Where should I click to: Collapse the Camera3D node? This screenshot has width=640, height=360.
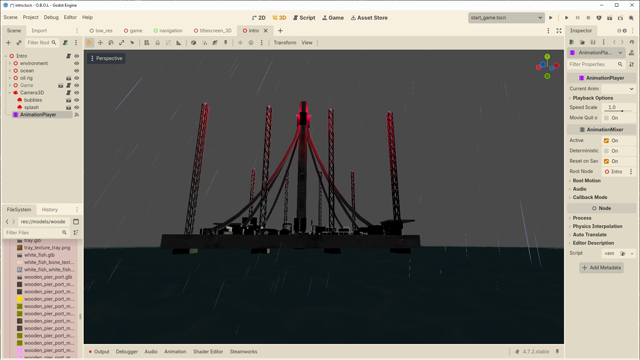click(10, 93)
